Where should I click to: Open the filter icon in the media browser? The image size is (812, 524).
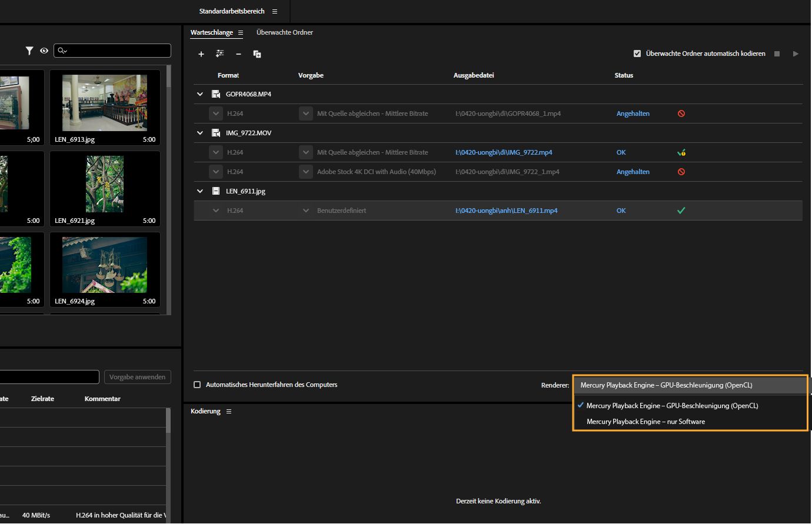(x=29, y=51)
